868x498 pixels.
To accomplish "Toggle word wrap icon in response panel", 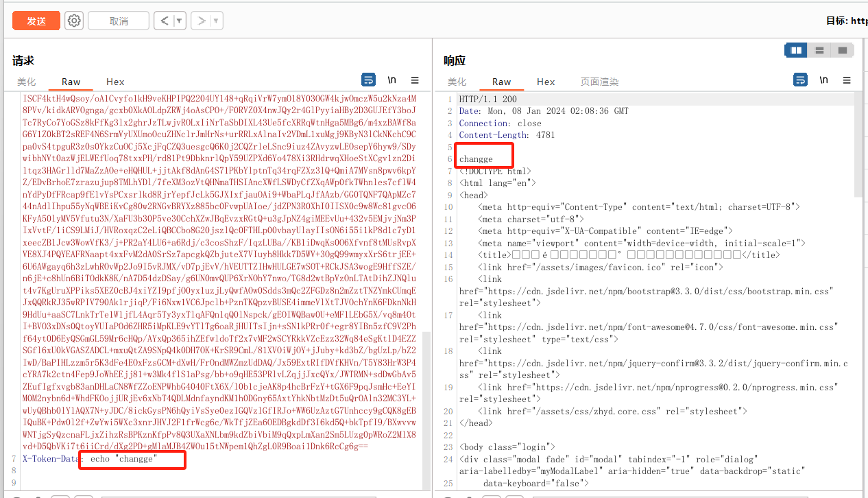I will click(800, 80).
